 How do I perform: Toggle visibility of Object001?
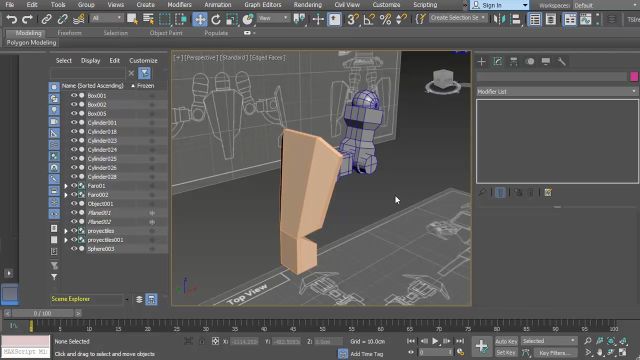coord(74,204)
